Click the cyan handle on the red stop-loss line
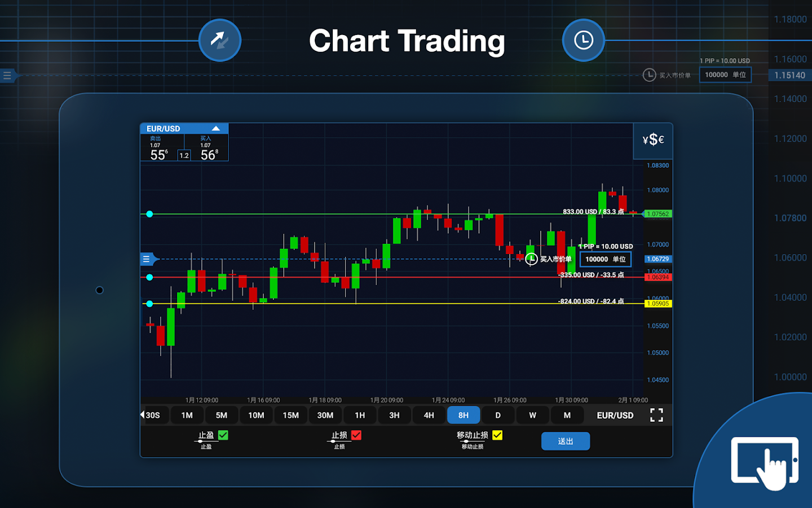Viewport: 812px width, 508px height. [149, 277]
